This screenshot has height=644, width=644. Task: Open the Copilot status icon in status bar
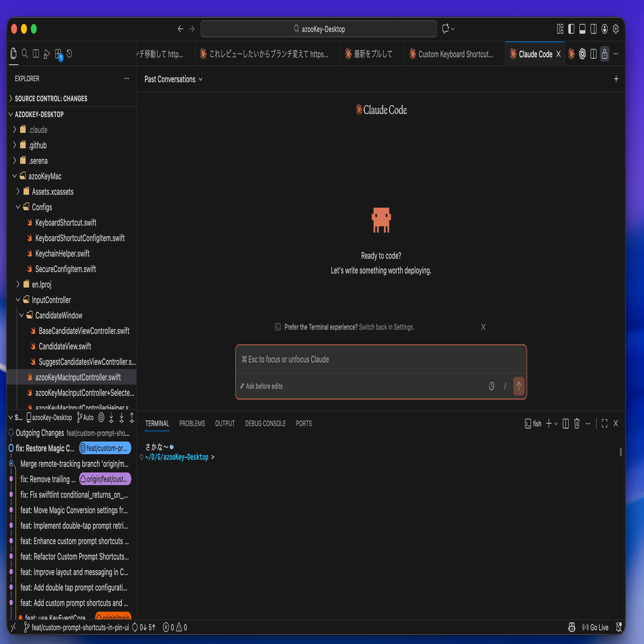coord(572,627)
